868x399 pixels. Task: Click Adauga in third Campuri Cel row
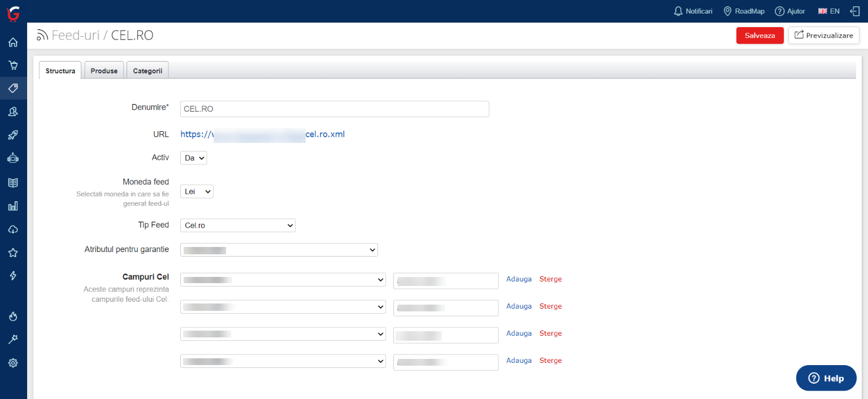pos(519,333)
